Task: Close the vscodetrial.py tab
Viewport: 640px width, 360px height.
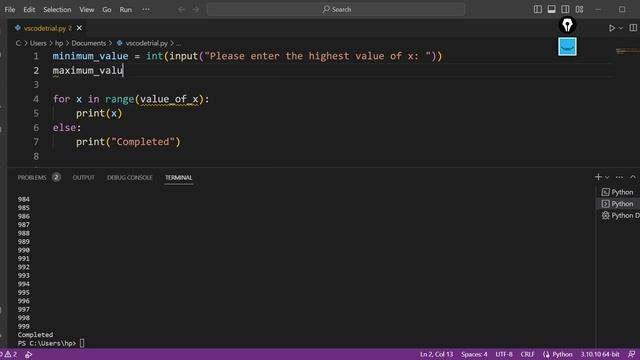Action: tap(79, 28)
